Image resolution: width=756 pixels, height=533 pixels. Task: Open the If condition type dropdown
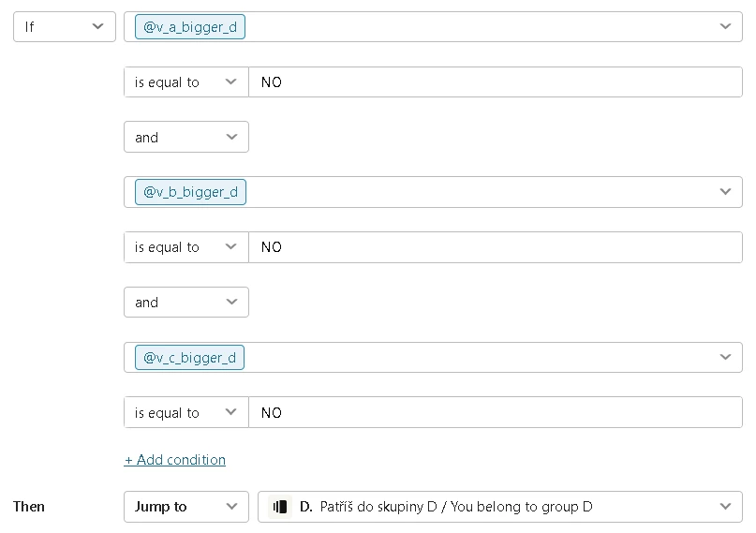pyautogui.click(x=64, y=27)
